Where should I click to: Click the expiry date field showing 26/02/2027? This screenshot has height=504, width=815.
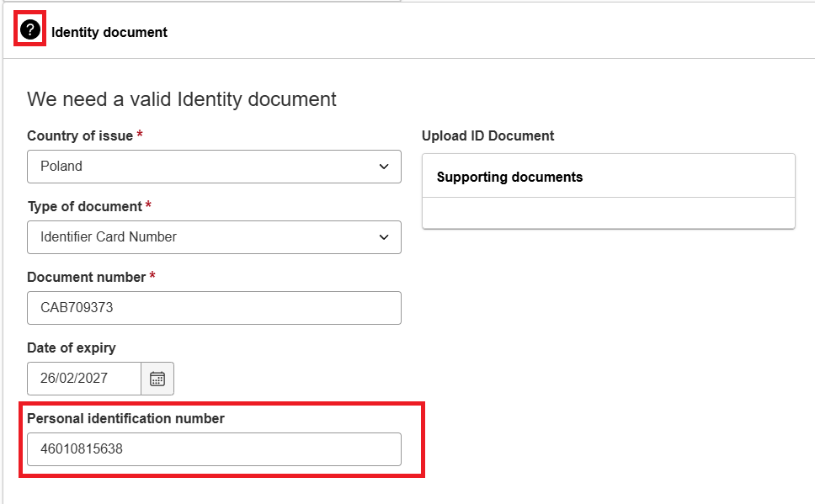[x=84, y=379]
